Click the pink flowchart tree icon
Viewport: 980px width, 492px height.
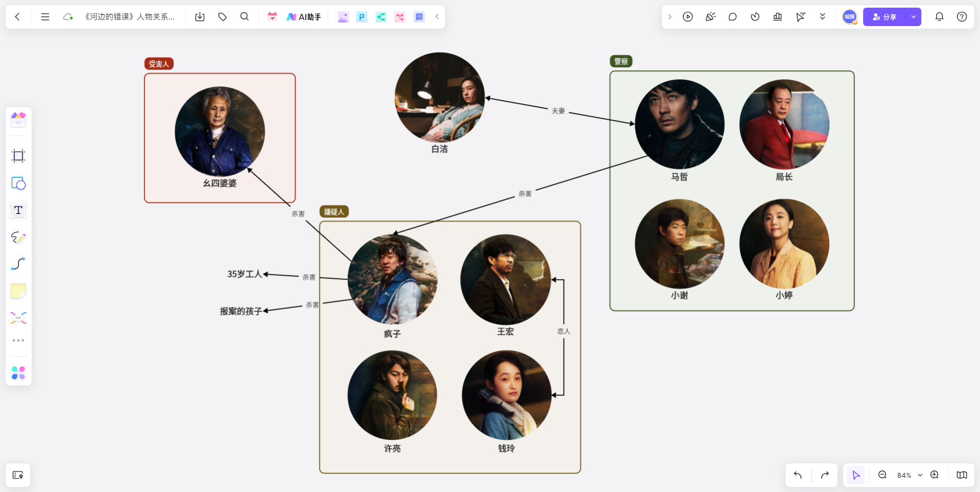click(400, 17)
